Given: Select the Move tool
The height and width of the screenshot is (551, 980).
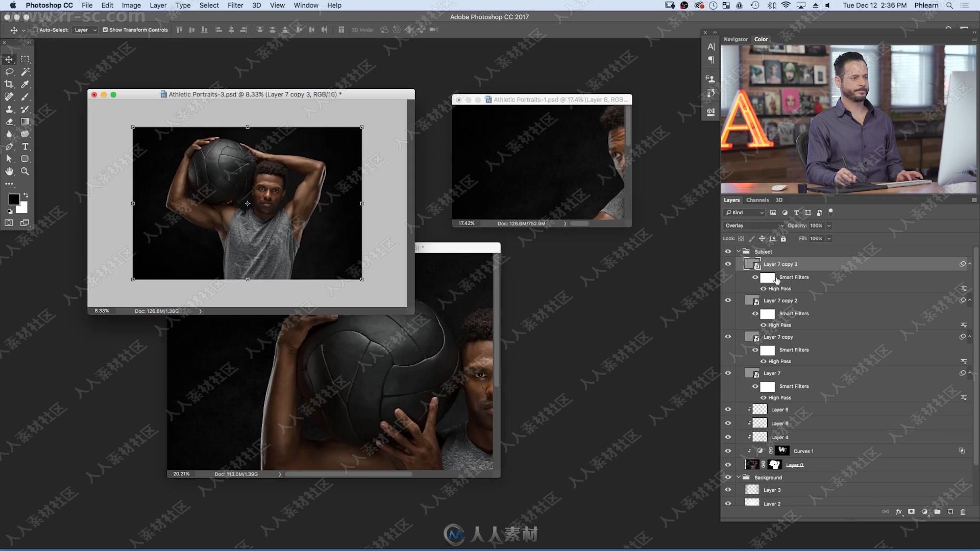Looking at the screenshot, I should pos(9,59).
